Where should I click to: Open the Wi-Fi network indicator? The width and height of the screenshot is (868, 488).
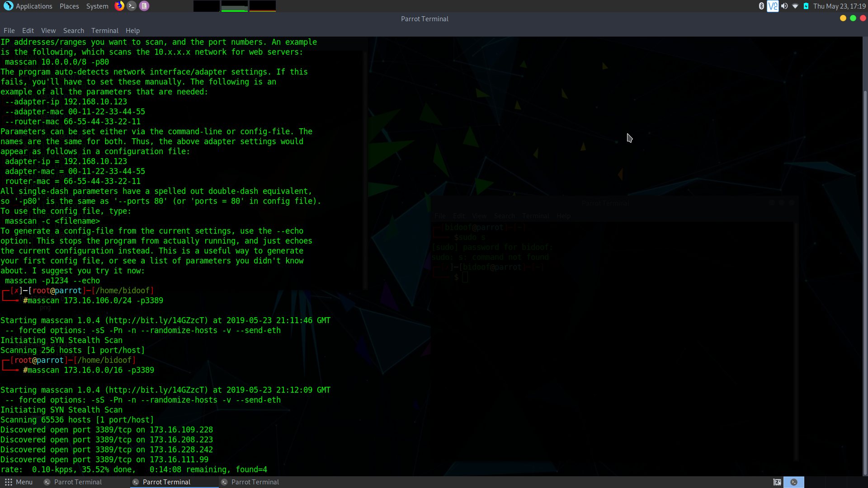pos(795,6)
